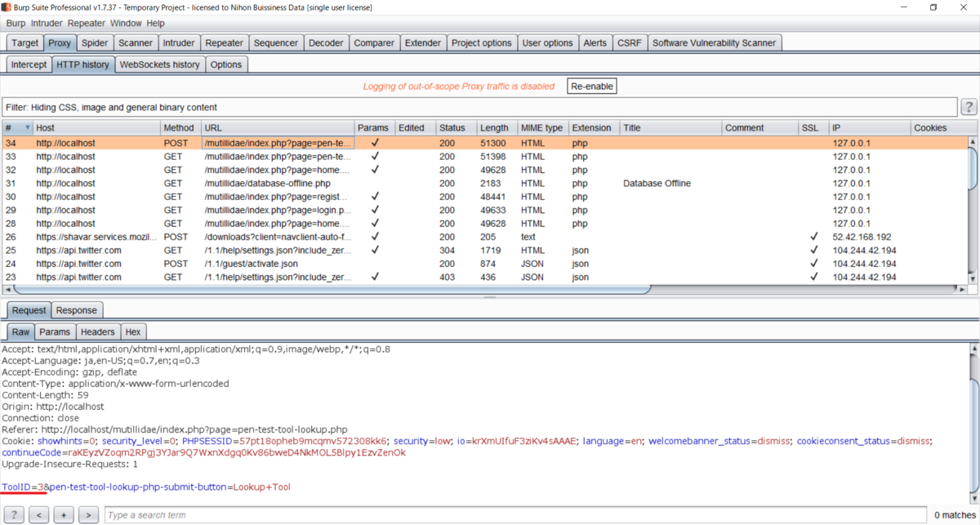Switch to the Alerts tab

[x=595, y=43]
